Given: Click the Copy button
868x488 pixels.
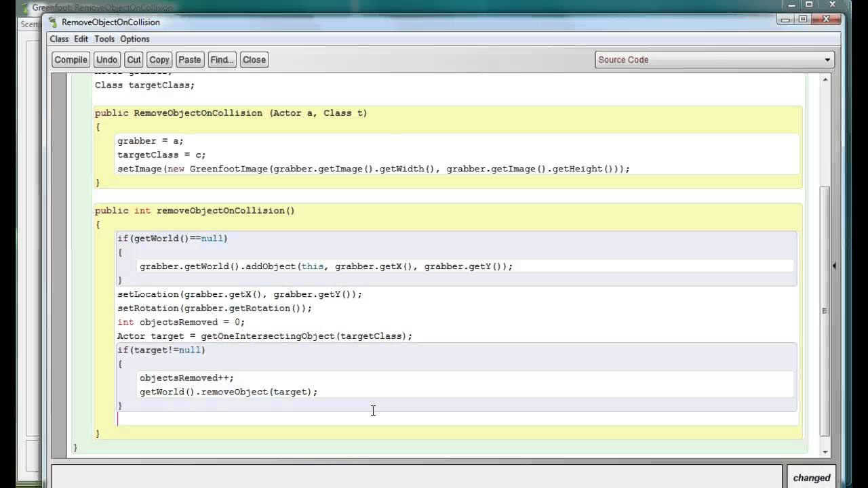Looking at the screenshot, I should click(159, 60).
